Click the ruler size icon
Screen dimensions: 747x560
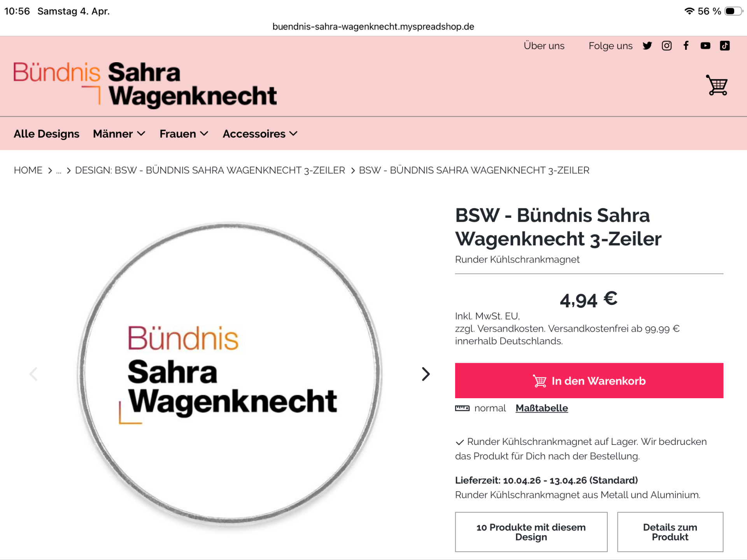pyautogui.click(x=462, y=408)
